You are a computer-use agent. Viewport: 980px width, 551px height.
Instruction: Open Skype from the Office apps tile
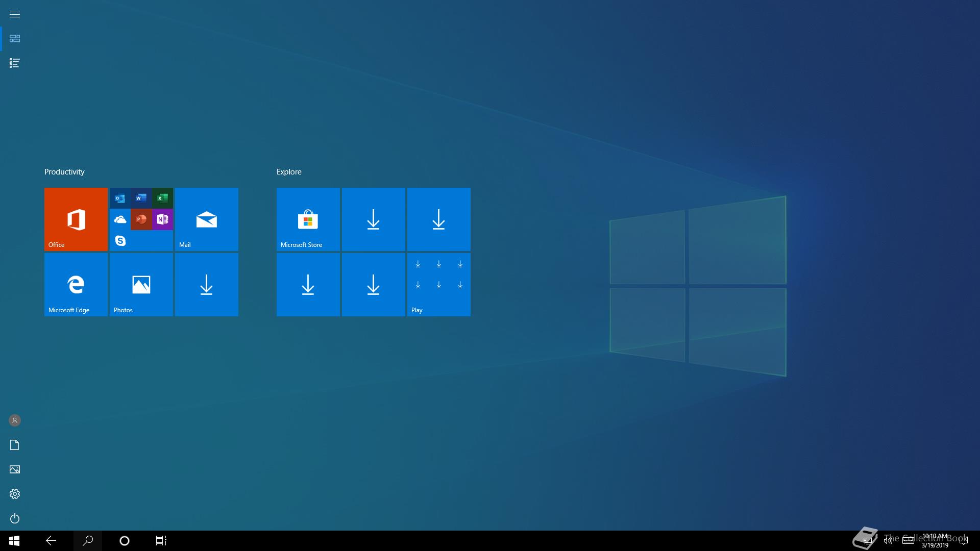click(120, 240)
